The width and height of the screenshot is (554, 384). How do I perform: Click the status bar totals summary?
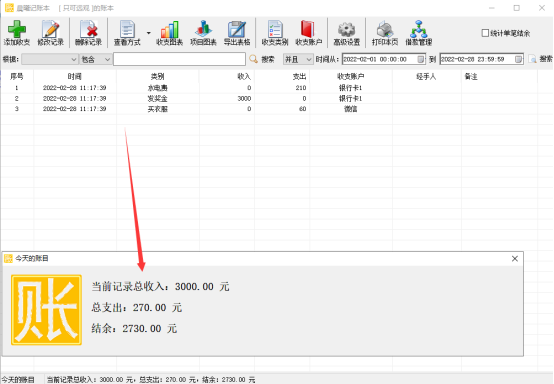[151, 380]
